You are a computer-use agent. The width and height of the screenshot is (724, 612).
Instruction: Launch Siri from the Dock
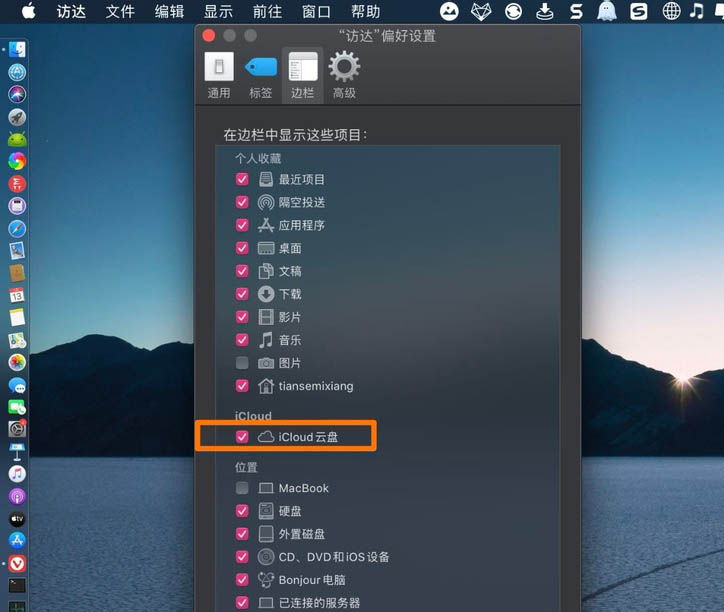17,95
